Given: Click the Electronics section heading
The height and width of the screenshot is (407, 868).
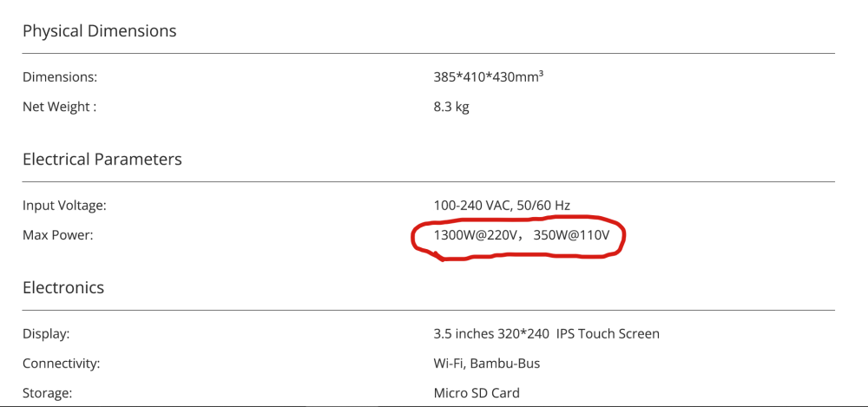Looking at the screenshot, I should 63,288.
